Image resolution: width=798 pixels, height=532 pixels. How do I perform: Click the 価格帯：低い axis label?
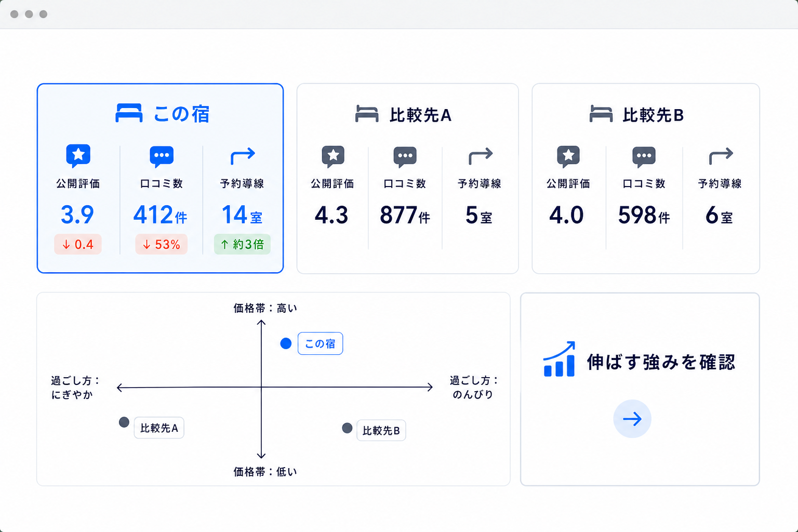pos(265,471)
